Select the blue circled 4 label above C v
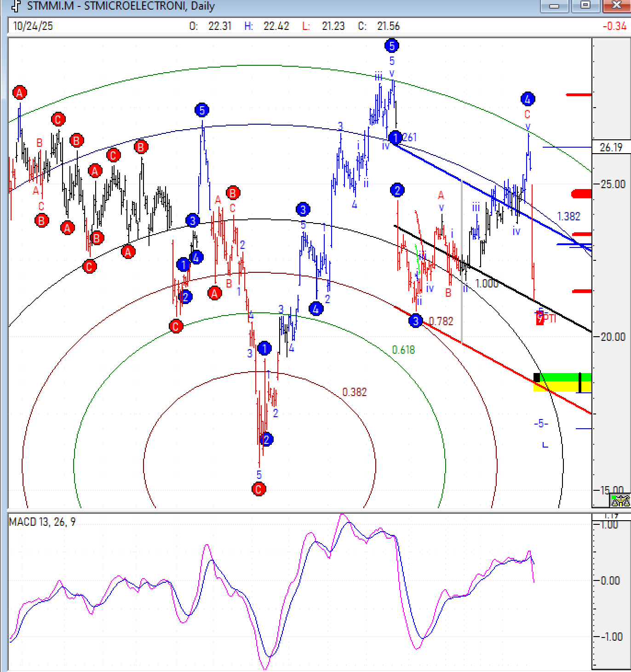 coord(528,99)
